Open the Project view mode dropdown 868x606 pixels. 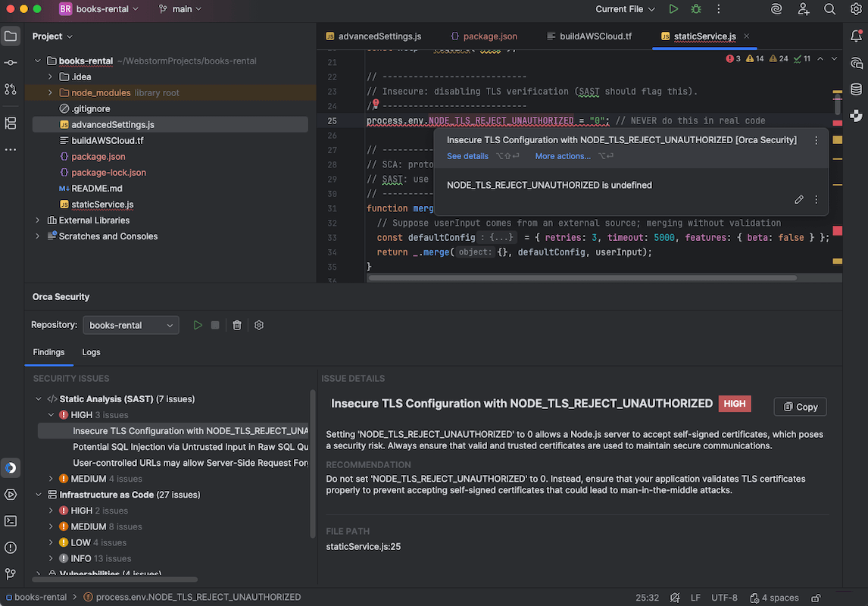52,36
